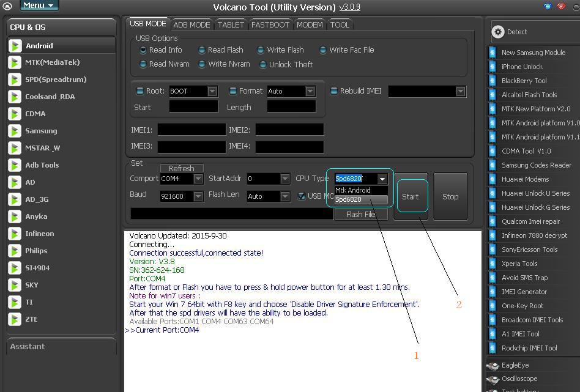This screenshot has height=392, width=580.
Task: Click the Adb Tools play icon
Action: point(15,165)
